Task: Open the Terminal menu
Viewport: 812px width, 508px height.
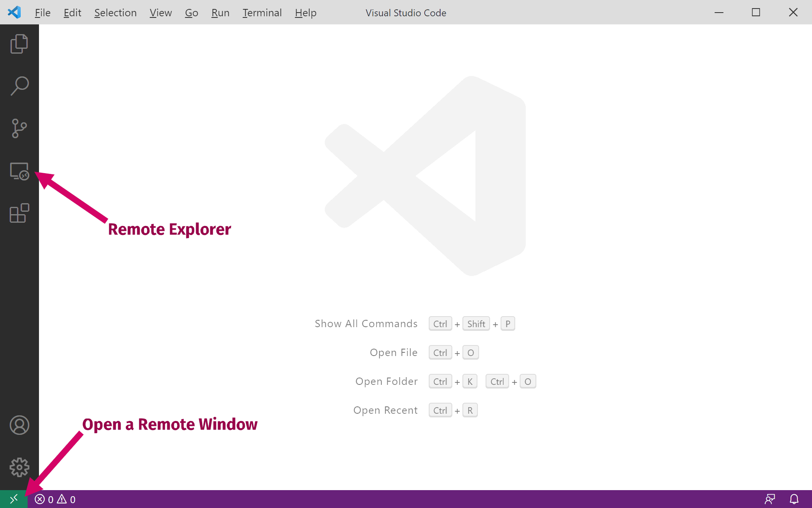Action: coord(262,13)
